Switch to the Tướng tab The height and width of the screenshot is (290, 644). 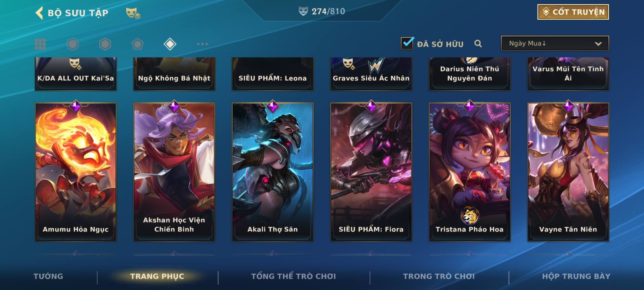coord(48,276)
